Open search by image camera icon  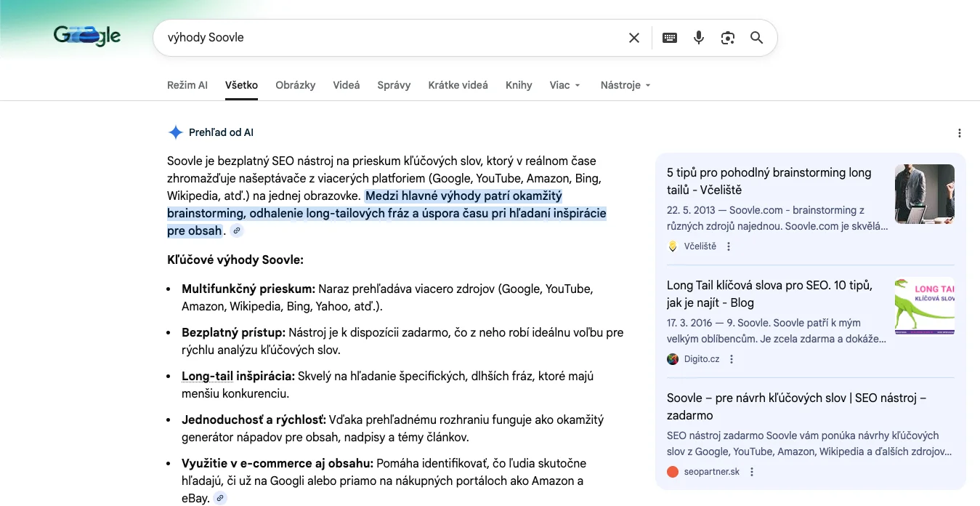click(728, 38)
